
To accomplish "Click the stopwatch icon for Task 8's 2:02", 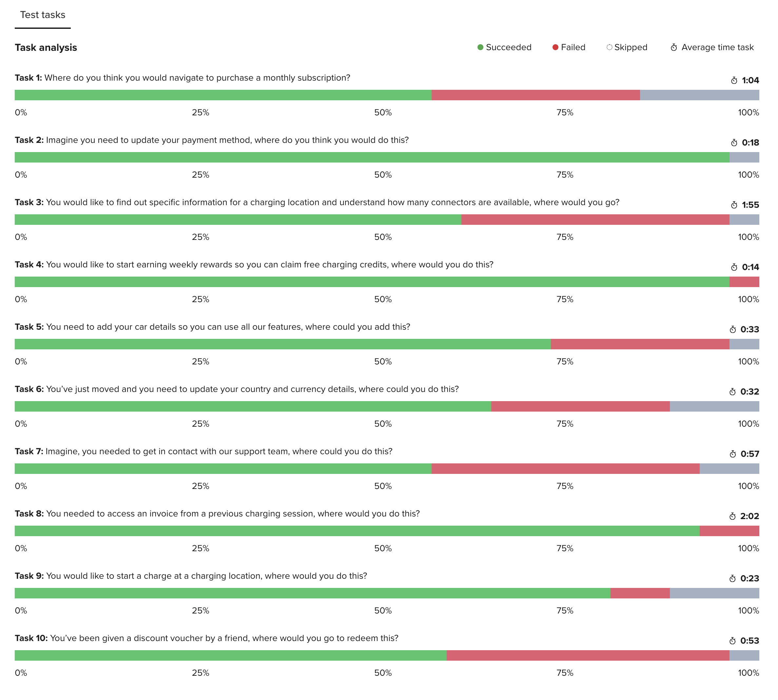I will tap(732, 516).
